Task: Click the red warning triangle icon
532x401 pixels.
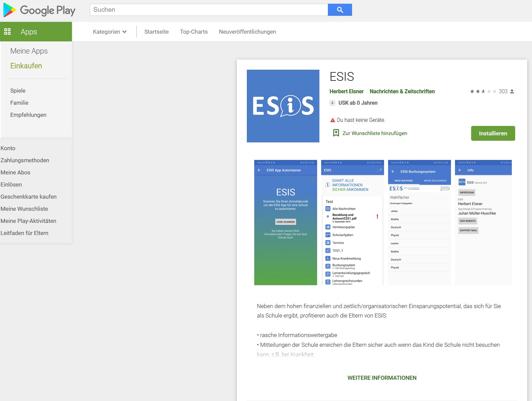Action: point(333,120)
